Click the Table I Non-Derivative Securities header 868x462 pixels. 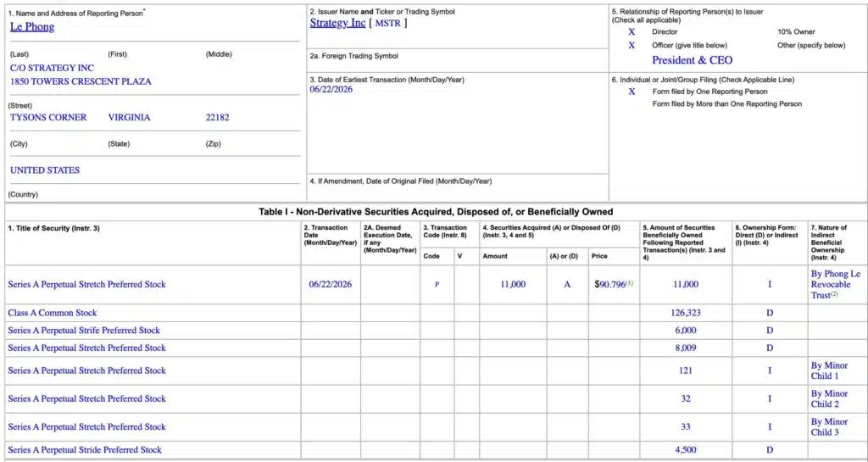(x=436, y=211)
